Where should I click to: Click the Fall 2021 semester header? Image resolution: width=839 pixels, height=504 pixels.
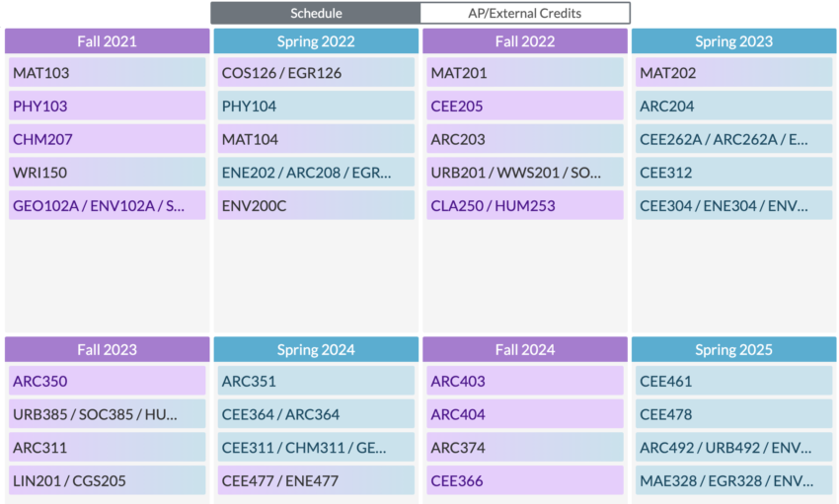[108, 41]
